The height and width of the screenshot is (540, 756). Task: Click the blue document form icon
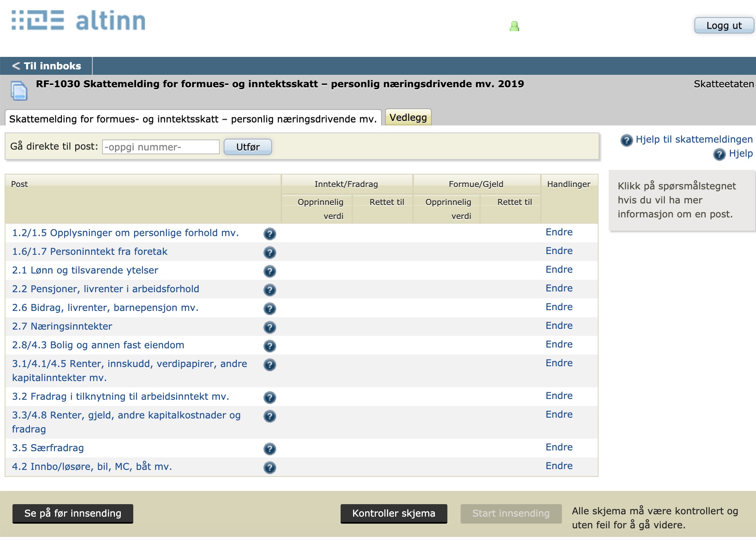click(x=19, y=91)
